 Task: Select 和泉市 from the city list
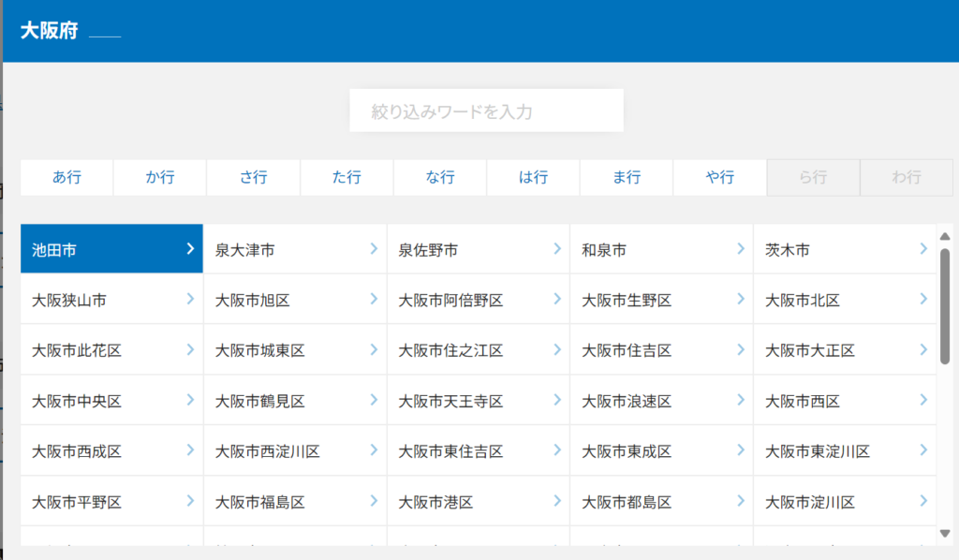(x=605, y=250)
